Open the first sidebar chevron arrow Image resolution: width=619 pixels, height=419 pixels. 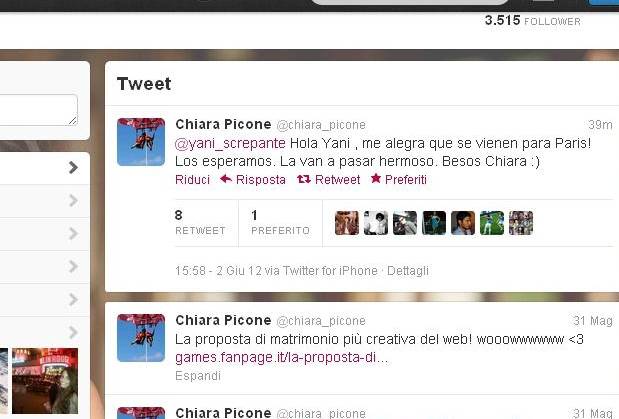tap(73, 167)
